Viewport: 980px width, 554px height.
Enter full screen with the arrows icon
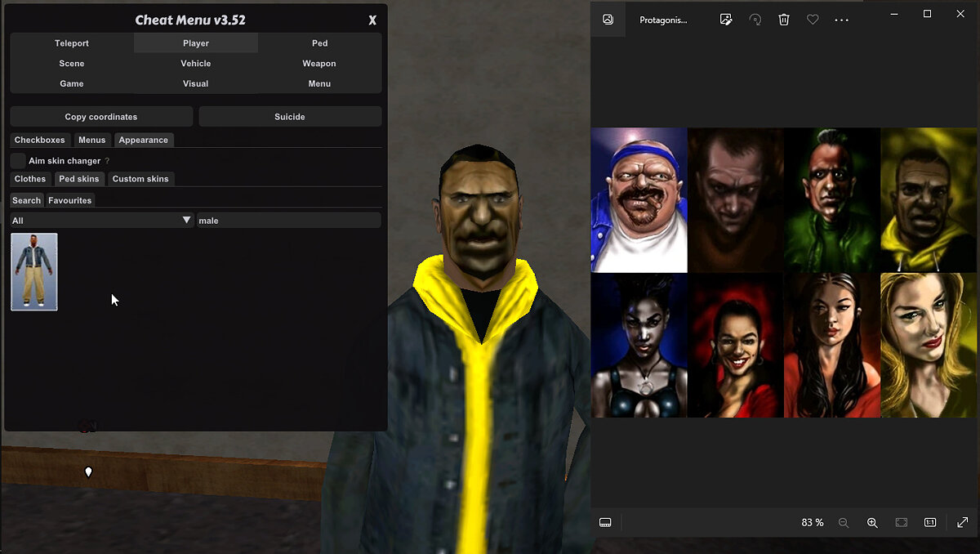pyautogui.click(x=963, y=523)
